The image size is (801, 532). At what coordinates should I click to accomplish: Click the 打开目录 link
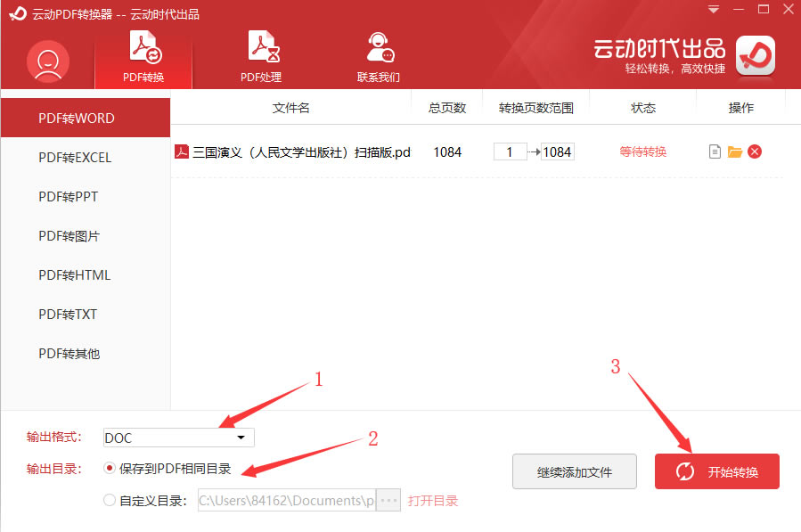pos(434,500)
